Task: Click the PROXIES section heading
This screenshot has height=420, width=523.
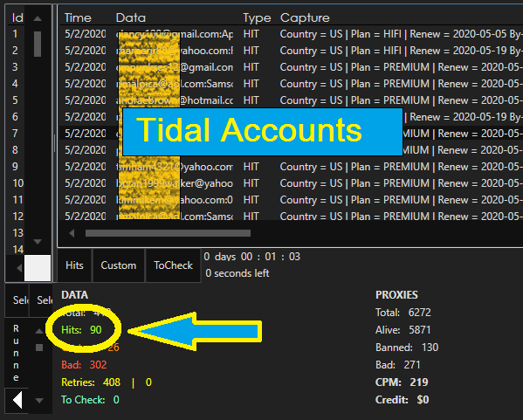Action: point(396,295)
